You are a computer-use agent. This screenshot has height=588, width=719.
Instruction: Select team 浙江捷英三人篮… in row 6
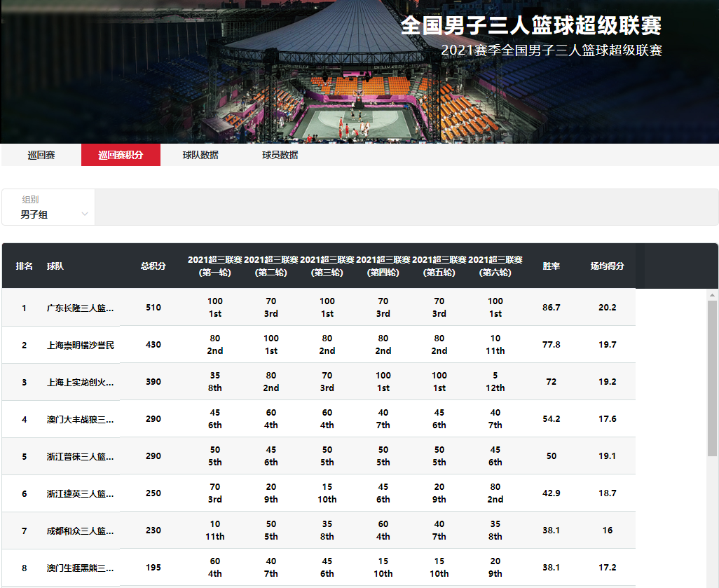[81, 493]
